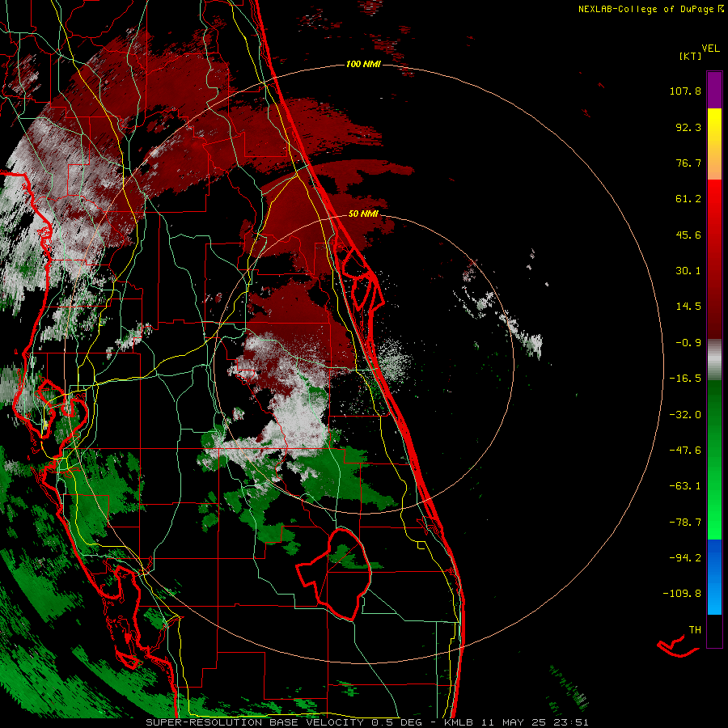Image resolution: width=728 pixels, height=728 pixels.
Task: Click the -78.7 legend value
Action: [685, 523]
